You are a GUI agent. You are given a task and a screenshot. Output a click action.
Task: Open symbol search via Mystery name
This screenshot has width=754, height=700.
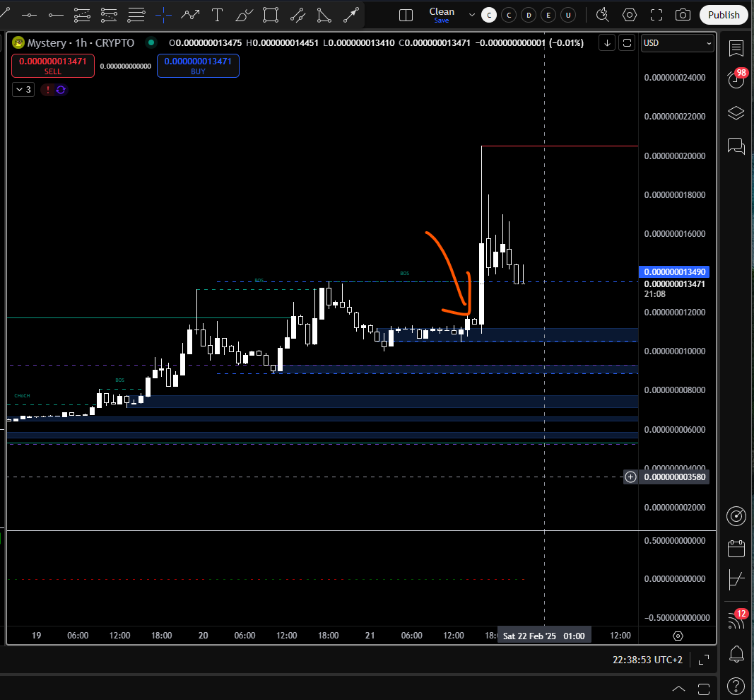click(47, 43)
